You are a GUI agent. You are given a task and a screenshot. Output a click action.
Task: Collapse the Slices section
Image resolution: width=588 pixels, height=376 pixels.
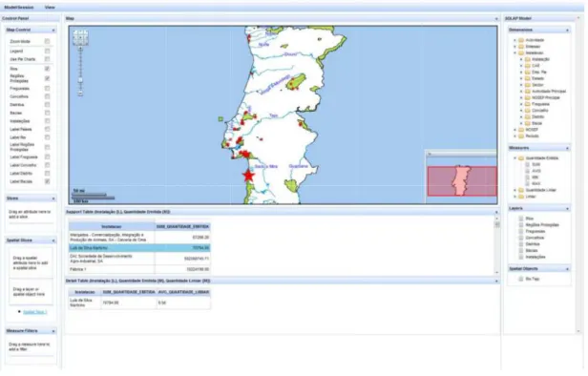pos(53,198)
